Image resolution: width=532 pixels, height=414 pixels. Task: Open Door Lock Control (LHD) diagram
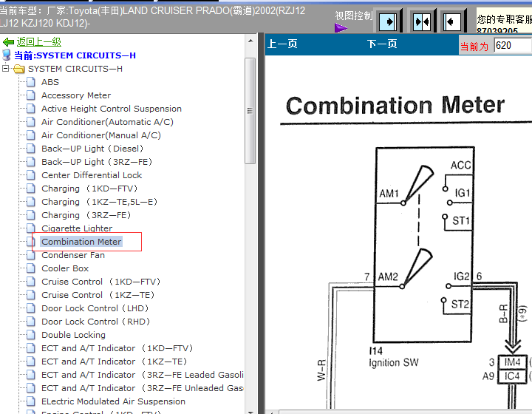click(95, 308)
